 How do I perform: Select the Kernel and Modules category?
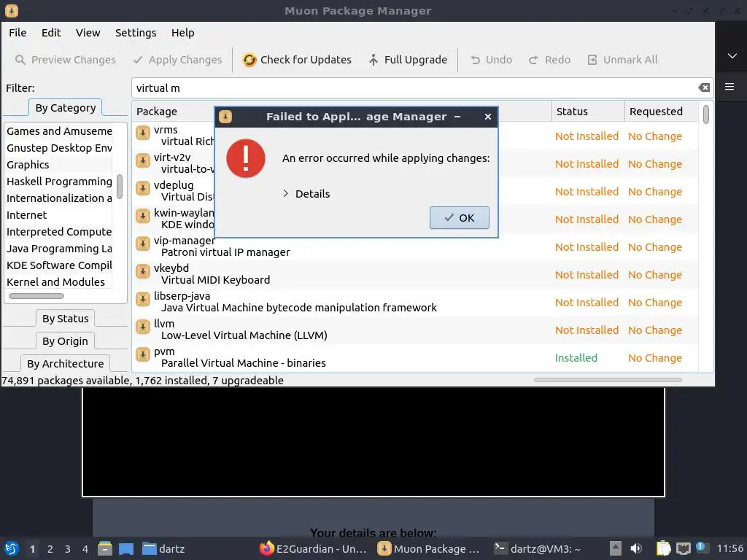tap(59, 281)
